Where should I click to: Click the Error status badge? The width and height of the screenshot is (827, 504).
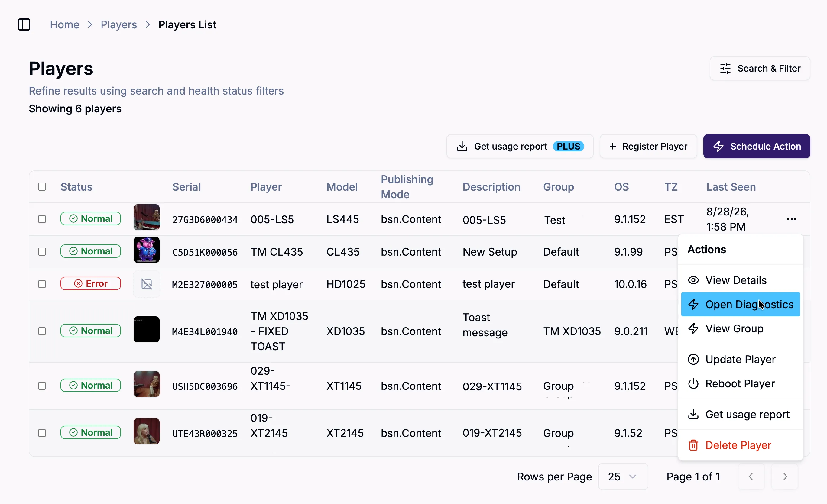pos(91,283)
